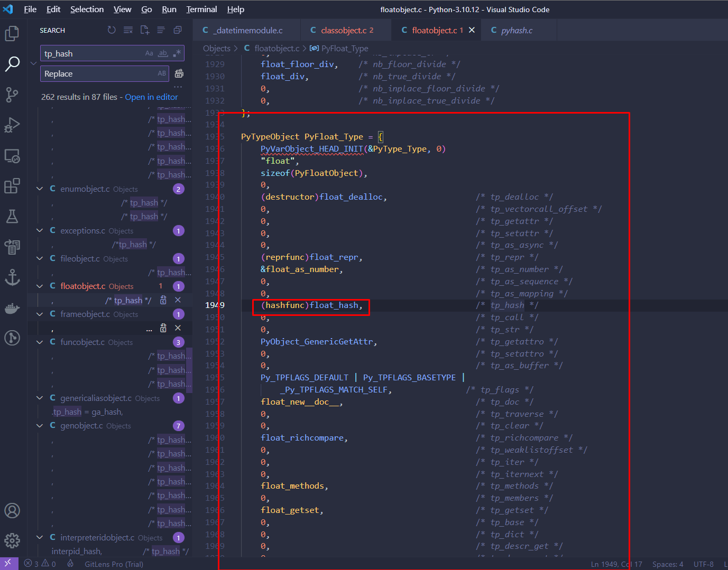Collapse fileobject.c search results
This screenshot has height=570, width=728.
(x=40, y=258)
